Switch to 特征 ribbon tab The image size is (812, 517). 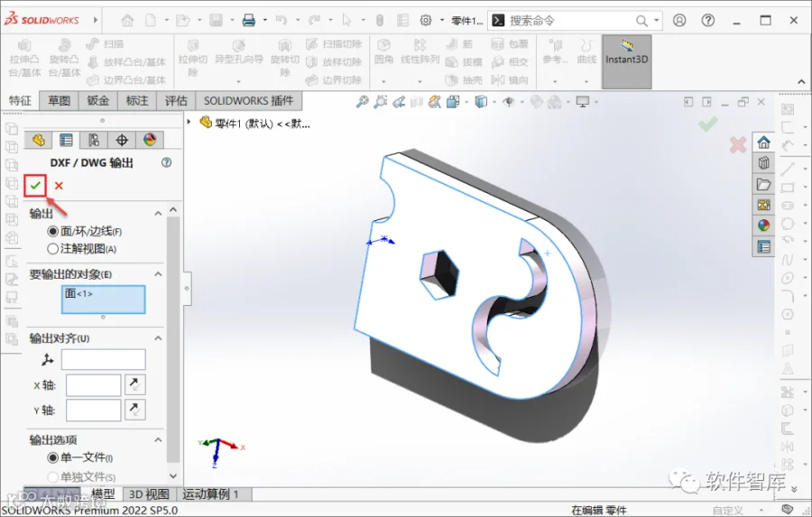click(20, 100)
